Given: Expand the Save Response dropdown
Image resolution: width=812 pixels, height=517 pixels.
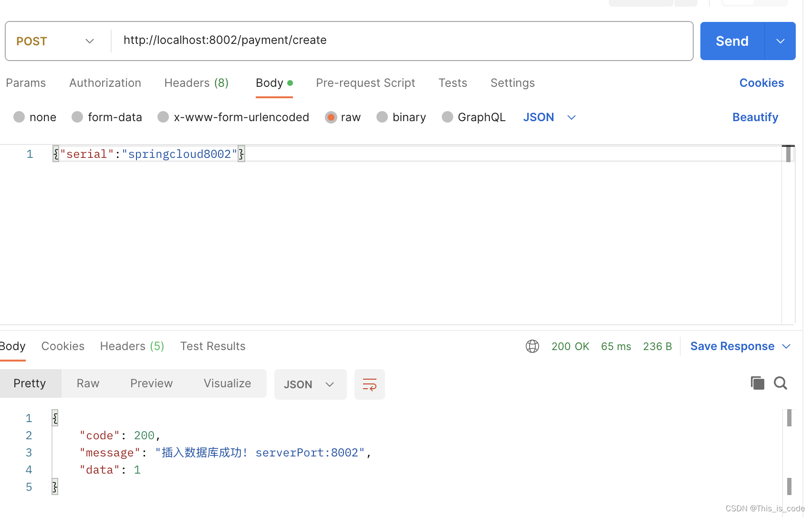Looking at the screenshot, I should [787, 346].
